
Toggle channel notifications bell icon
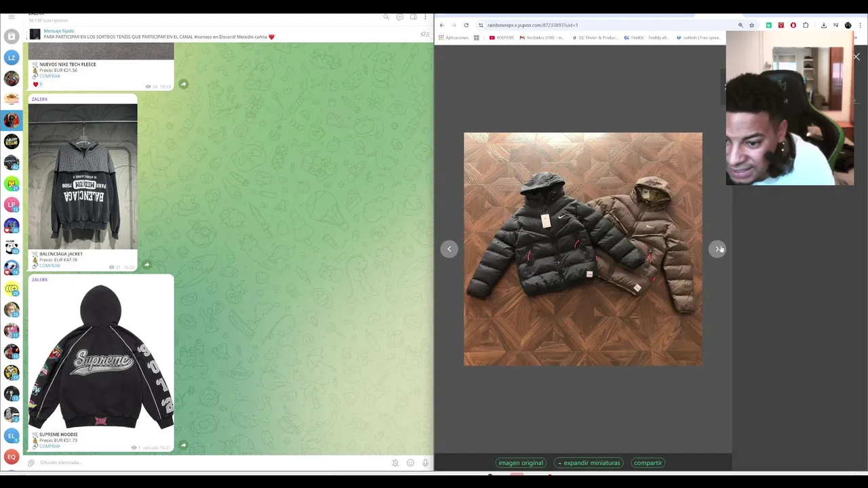[395, 463]
